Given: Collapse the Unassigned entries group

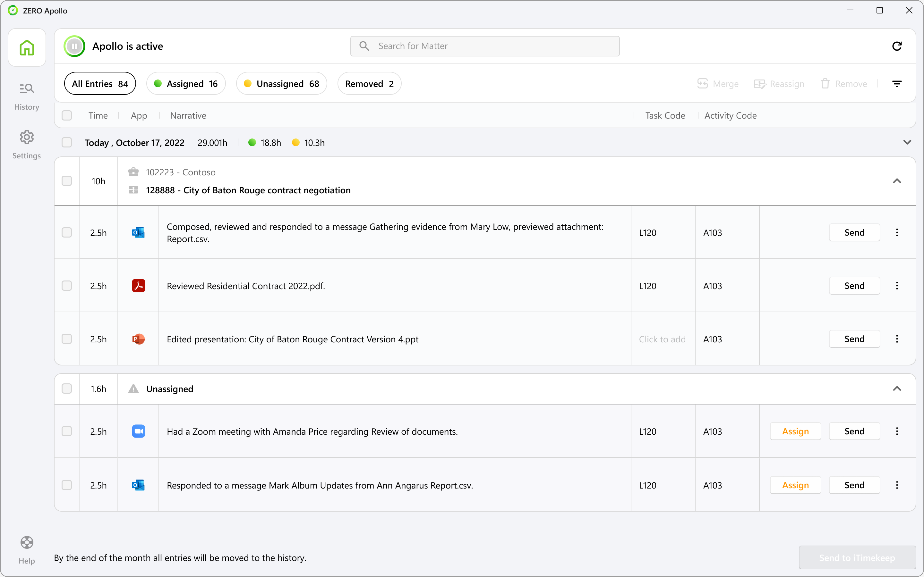Looking at the screenshot, I should pyautogui.click(x=897, y=389).
